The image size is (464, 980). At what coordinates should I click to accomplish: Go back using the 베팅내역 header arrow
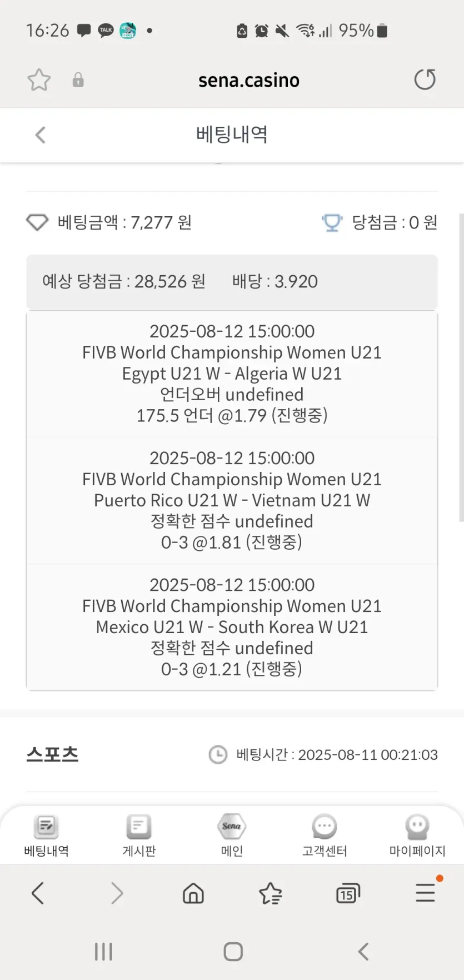40,135
